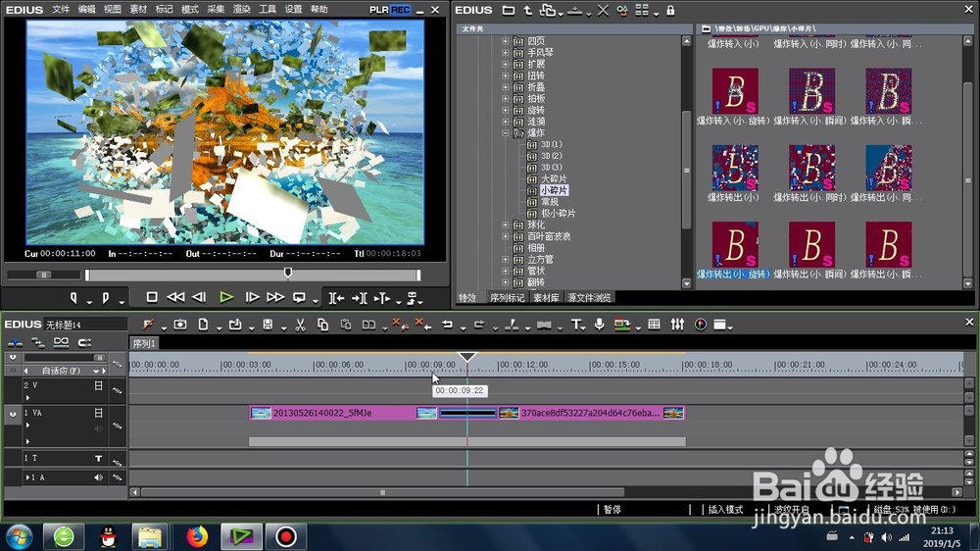Click the Paste icon in timeline toolbar
This screenshot has width=980, height=551.
click(346, 325)
